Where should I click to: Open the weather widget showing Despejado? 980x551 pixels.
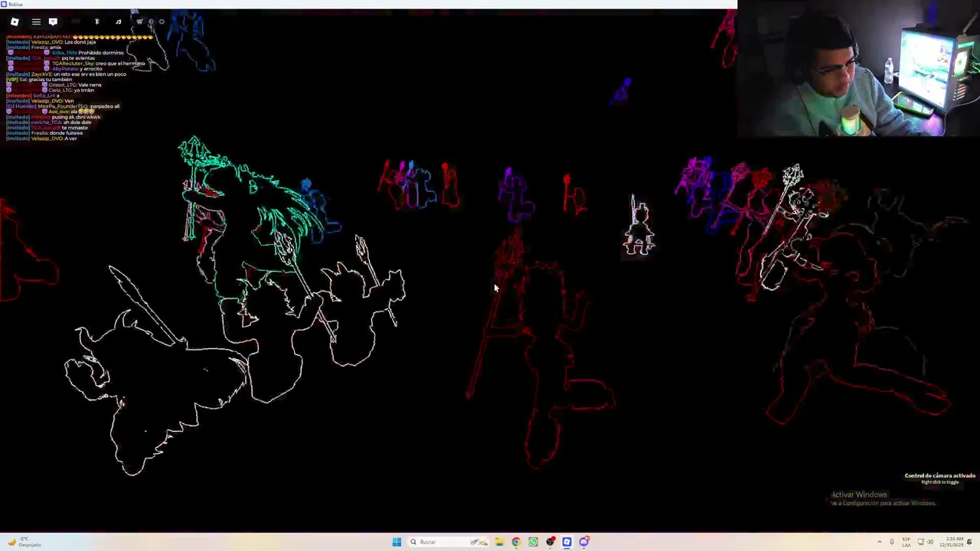coord(24,542)
